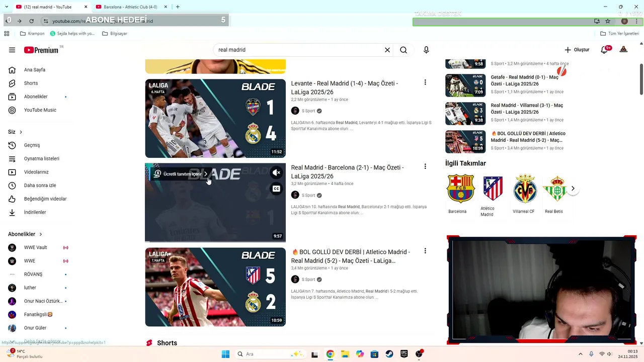
Task: Open Epic Games from the taskbar
Action: coord(404,354)
